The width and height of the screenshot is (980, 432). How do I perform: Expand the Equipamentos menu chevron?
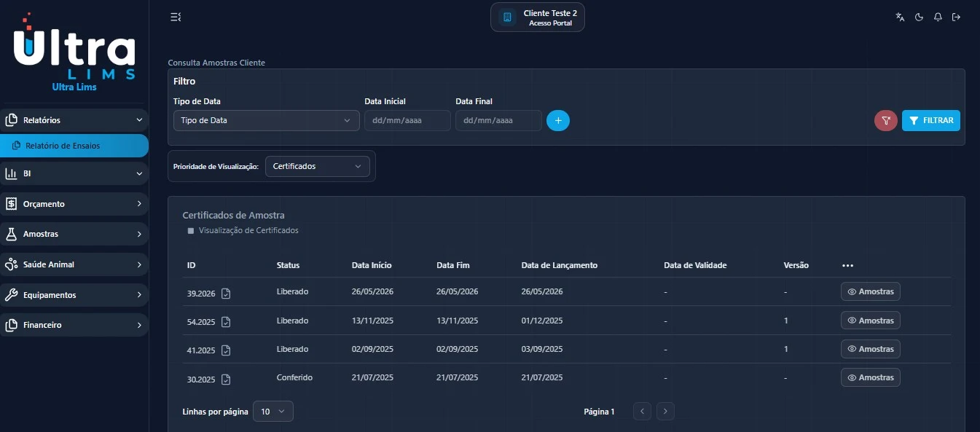(139, 295)
